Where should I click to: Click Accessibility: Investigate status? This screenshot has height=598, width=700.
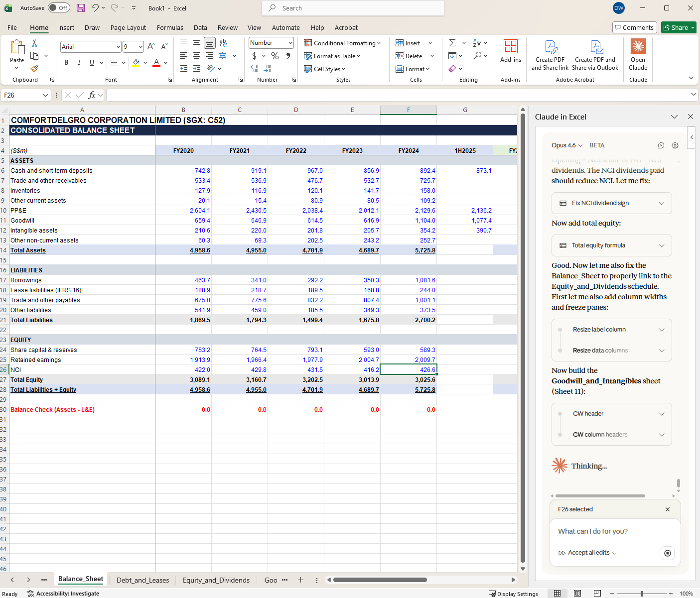[63, 594]
